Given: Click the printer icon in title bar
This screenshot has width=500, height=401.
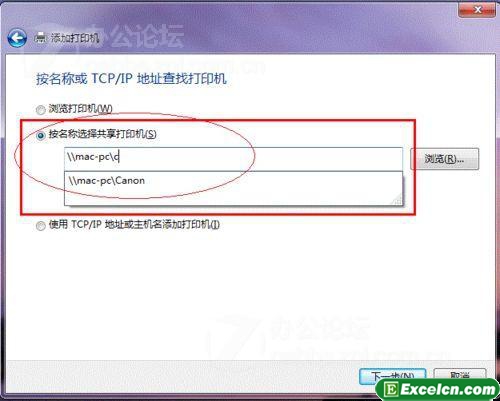Looking at the screenshot, I should (40, 38).
